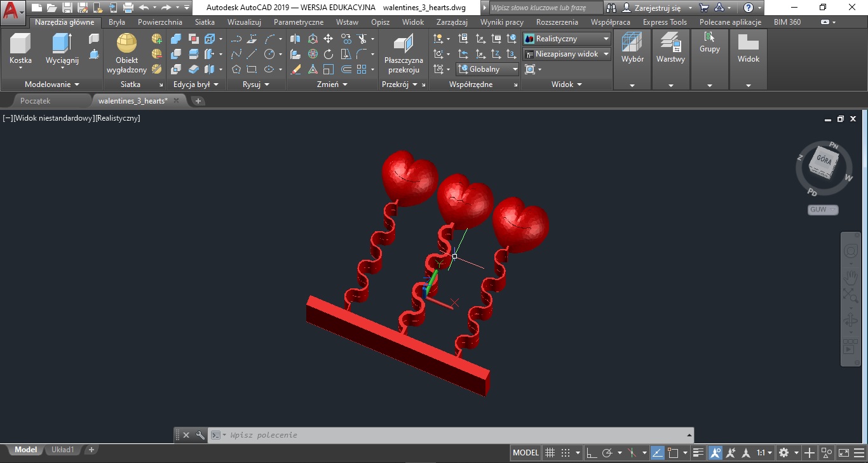Select the Line tool in Rysuj panel
This screenshot has height=463, width=868.
tap(252, 54)
